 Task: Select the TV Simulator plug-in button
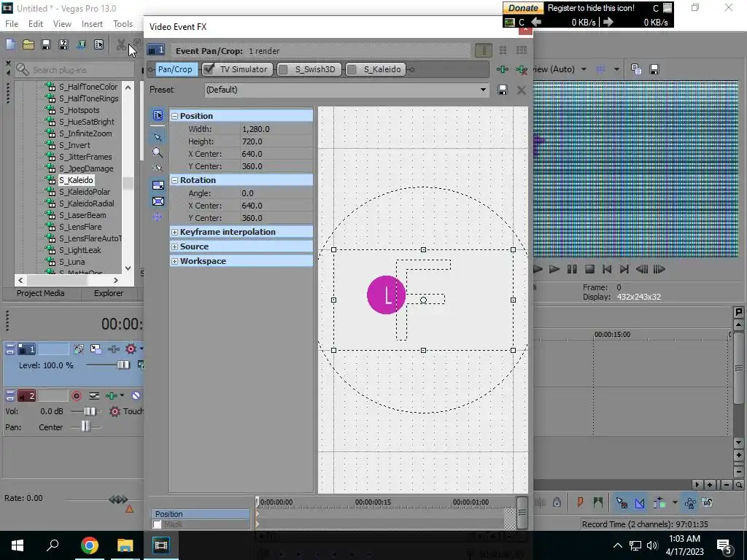pyautogui.click(x=237, y=69)
